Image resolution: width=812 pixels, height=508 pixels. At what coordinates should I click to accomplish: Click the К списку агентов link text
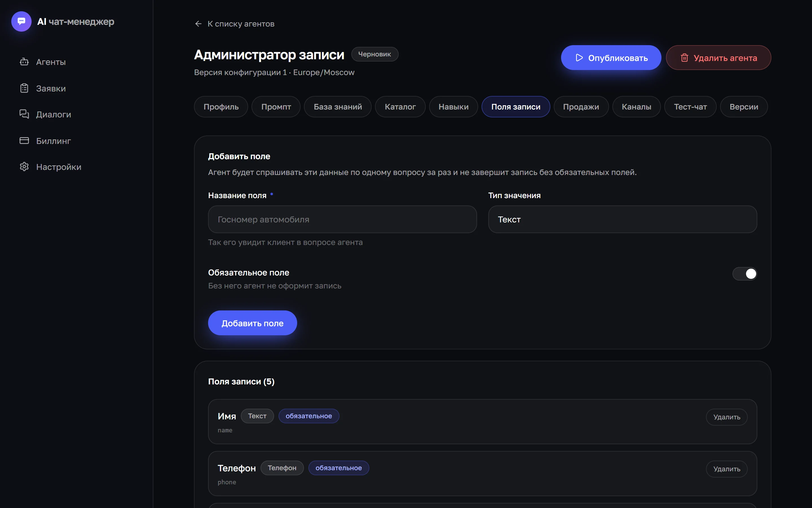click(x=241, y=24)
